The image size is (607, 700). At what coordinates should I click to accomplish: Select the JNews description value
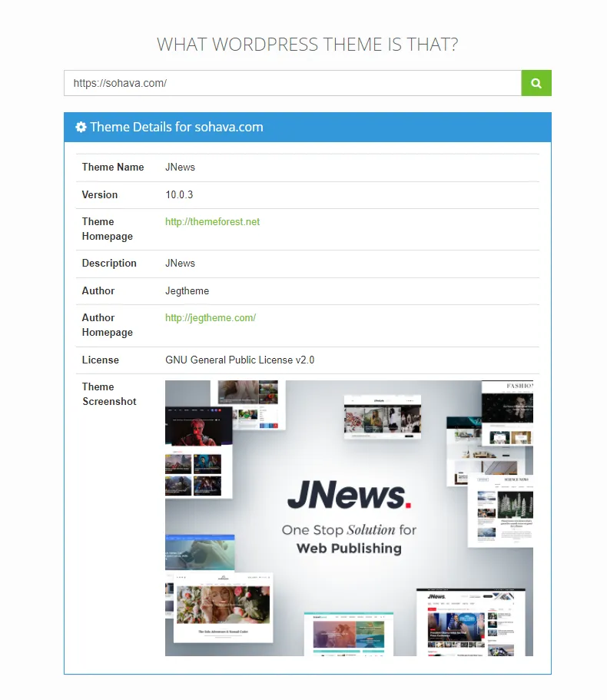click(180, 264)
